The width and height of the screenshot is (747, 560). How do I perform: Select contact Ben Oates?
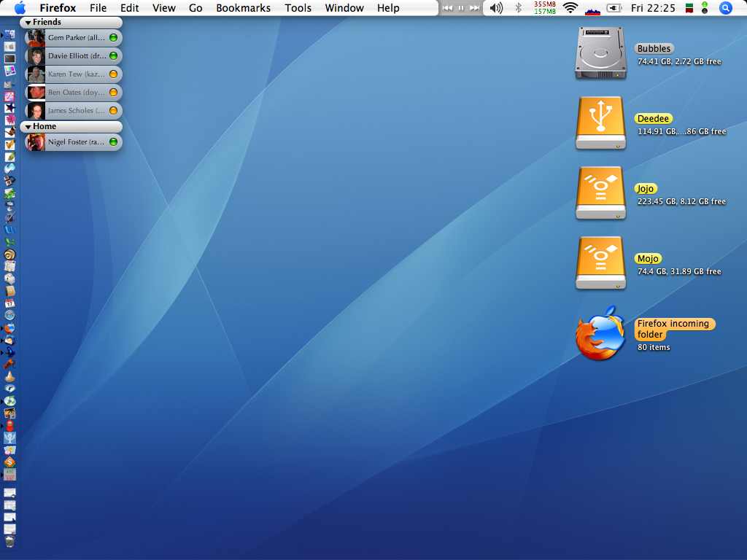point(74,92)
